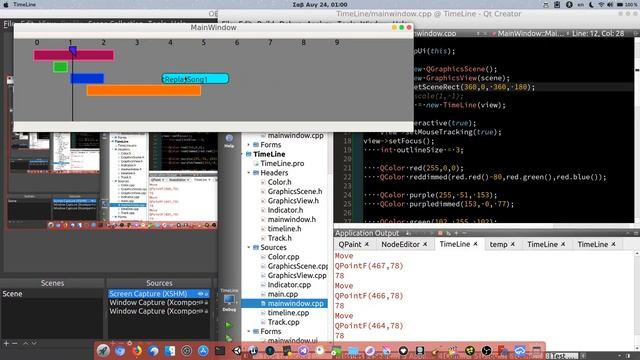Viewport: 640px width, 360px height.
Task: Click the volume icon in menu bar
Action: coord(610,4)
